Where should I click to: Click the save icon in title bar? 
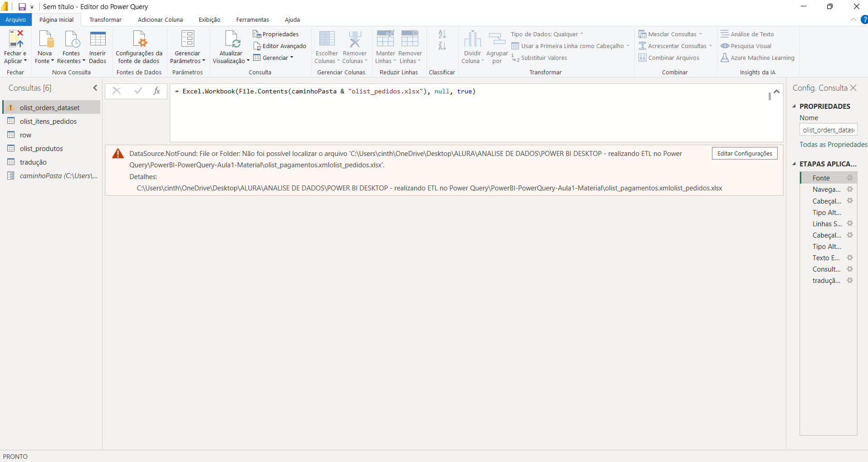click(22, 7)
